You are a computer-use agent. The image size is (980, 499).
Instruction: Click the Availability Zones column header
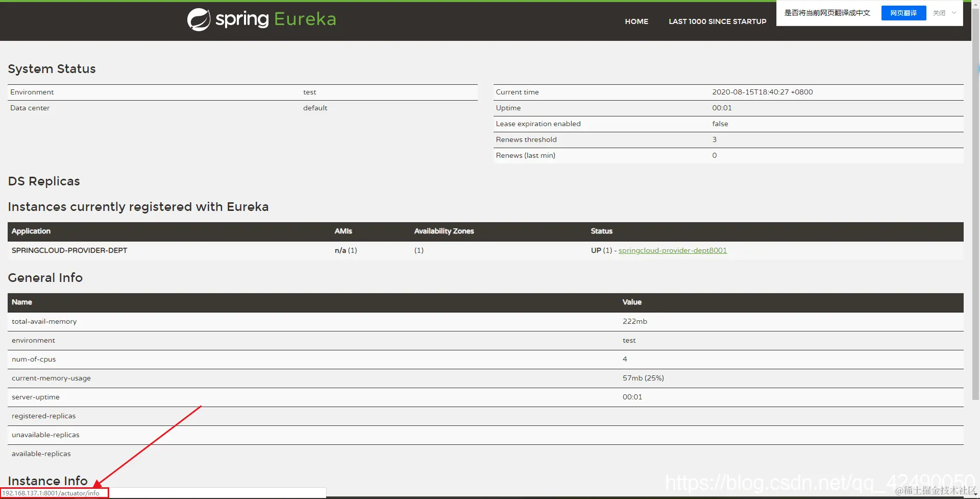click(444, 231)
